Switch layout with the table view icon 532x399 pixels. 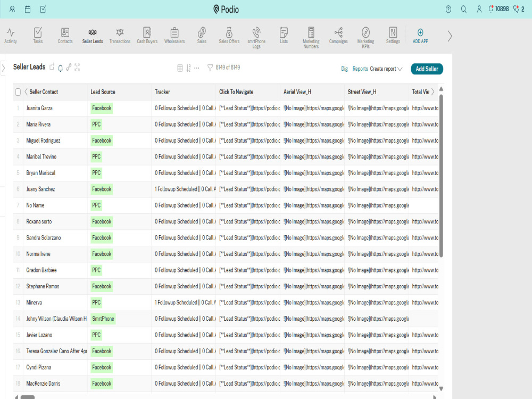point(180,68)
